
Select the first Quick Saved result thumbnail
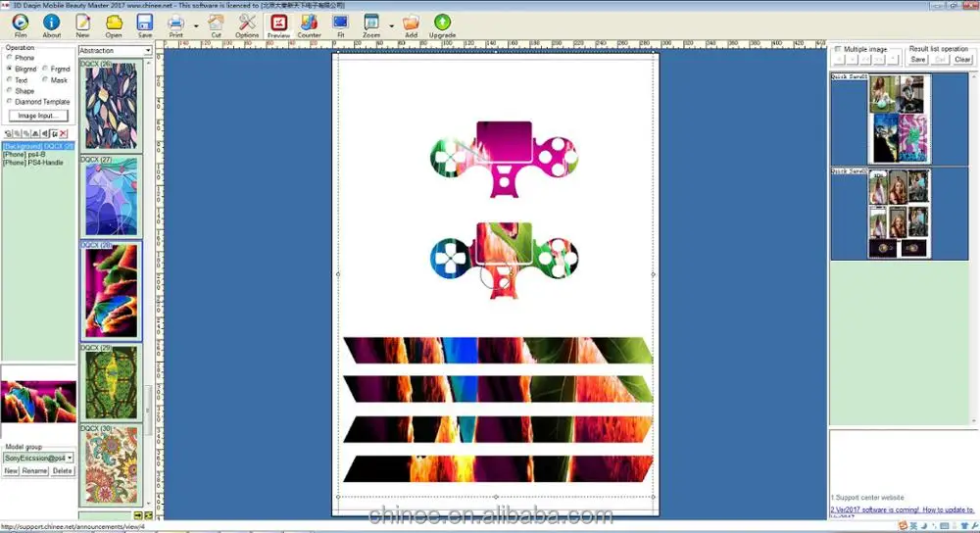click(x=899, y=119)
